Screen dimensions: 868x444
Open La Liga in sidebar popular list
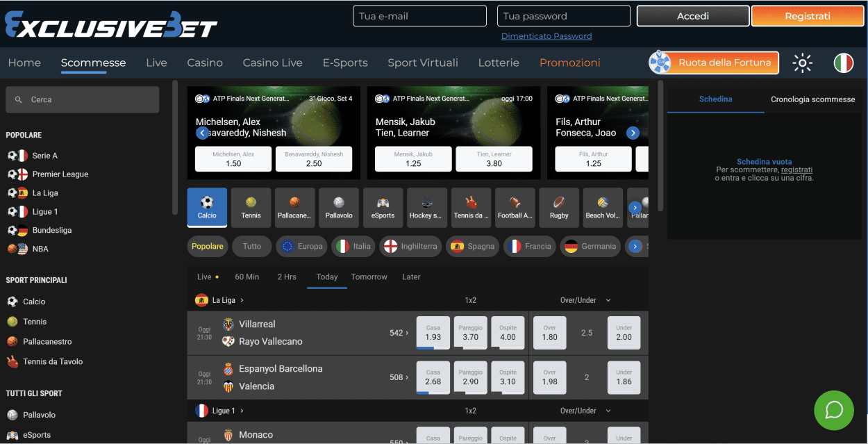(45, 193)
